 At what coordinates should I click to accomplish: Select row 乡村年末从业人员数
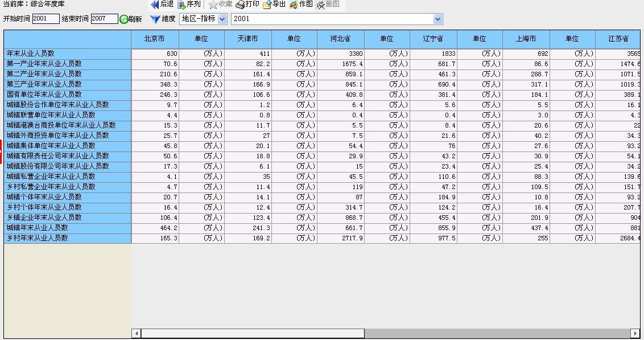coord(67,239)
